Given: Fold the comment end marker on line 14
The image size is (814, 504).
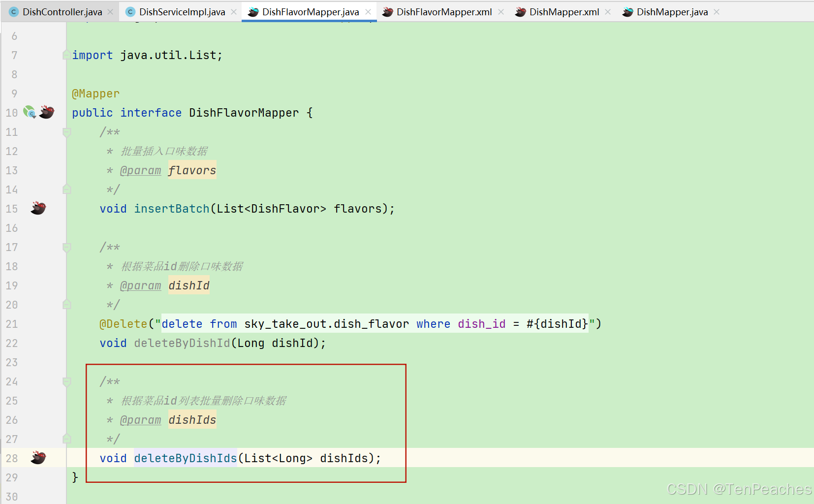Looking at the screenshot, I should pyautogui.click(x=66, y=189).
